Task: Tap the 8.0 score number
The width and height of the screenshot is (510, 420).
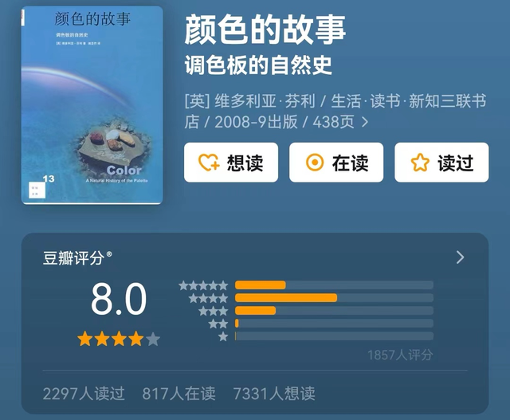Action: (x=119, y=299)
